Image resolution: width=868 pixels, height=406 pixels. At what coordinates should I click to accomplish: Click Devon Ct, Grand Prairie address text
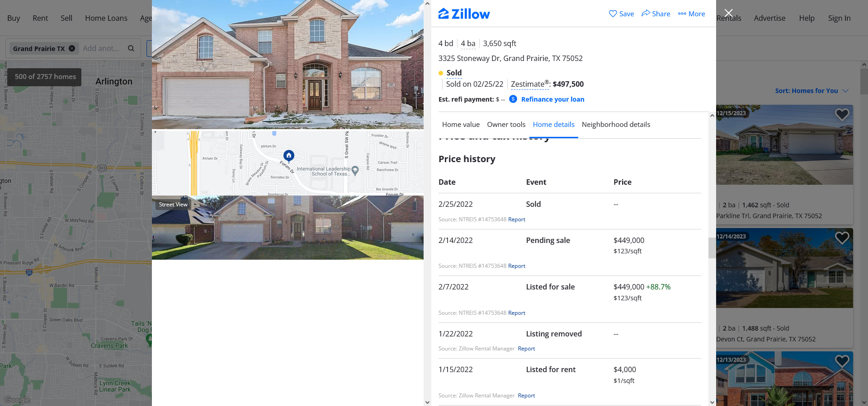(766, 339)
